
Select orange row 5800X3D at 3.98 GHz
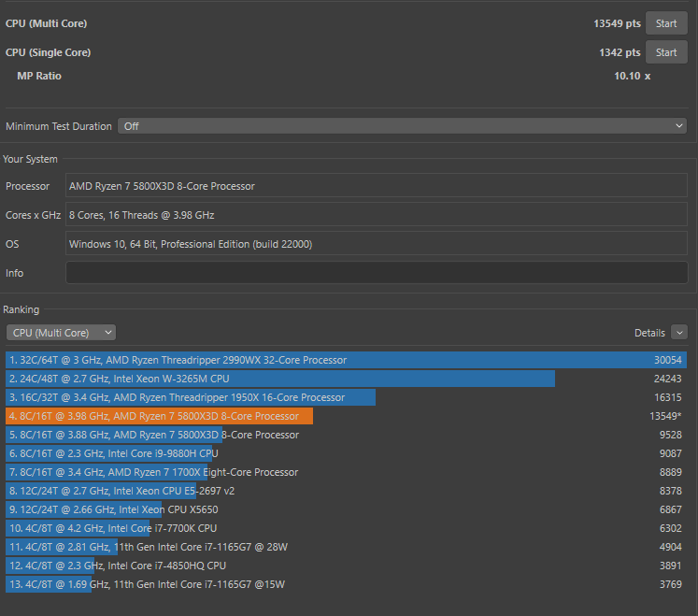[x=346, y=416]
